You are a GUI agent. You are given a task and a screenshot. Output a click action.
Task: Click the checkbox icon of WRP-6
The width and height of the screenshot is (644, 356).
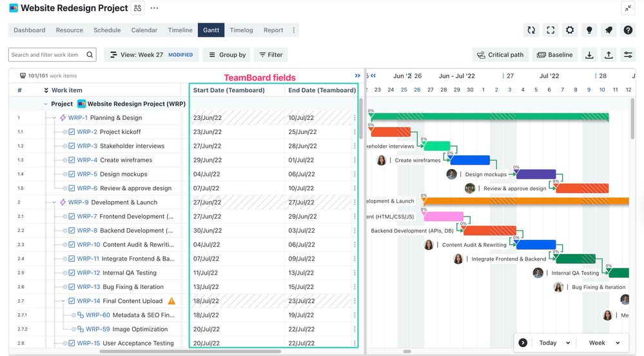click(72, 188)
